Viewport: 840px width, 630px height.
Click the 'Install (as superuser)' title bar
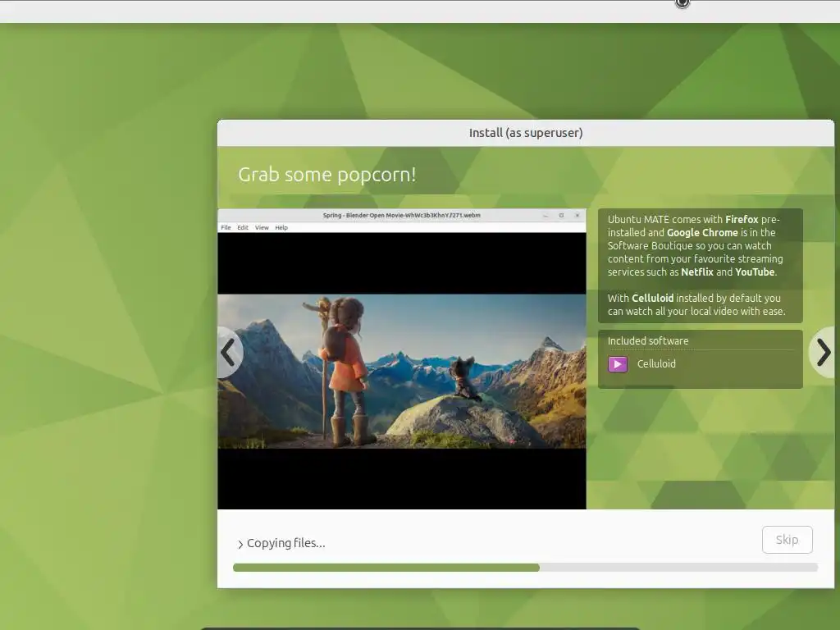point(526,133)
